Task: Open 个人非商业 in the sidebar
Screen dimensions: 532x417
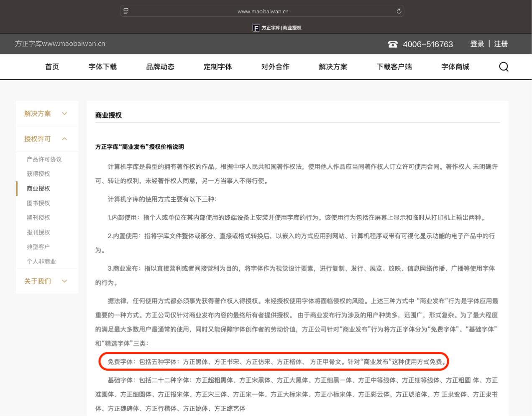Action: pyautogui.click(x=41, y=262)
